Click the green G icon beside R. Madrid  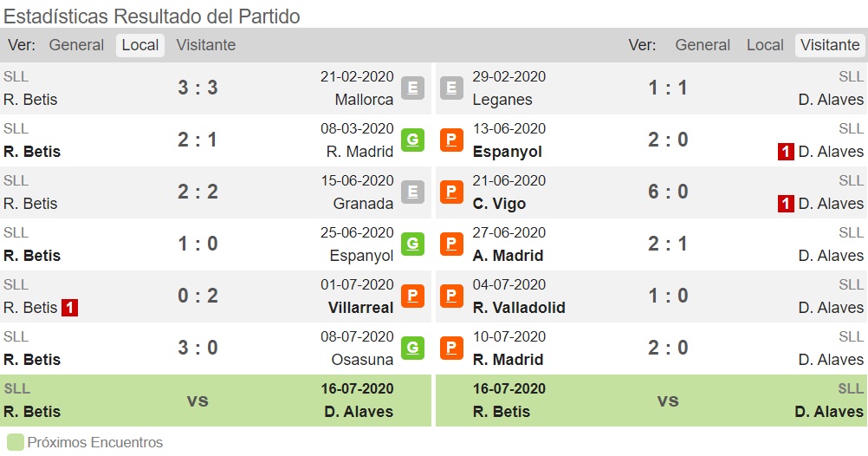412,140
